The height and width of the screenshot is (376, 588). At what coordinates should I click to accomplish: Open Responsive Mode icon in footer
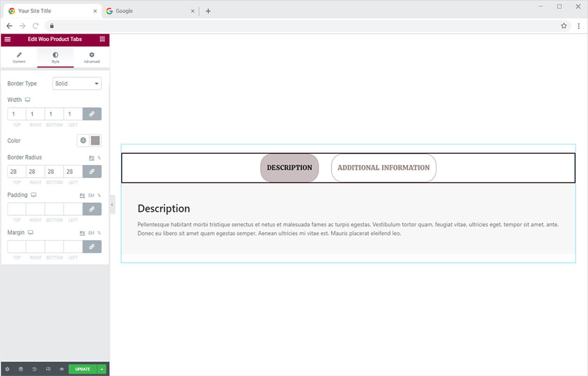(48, 369)
